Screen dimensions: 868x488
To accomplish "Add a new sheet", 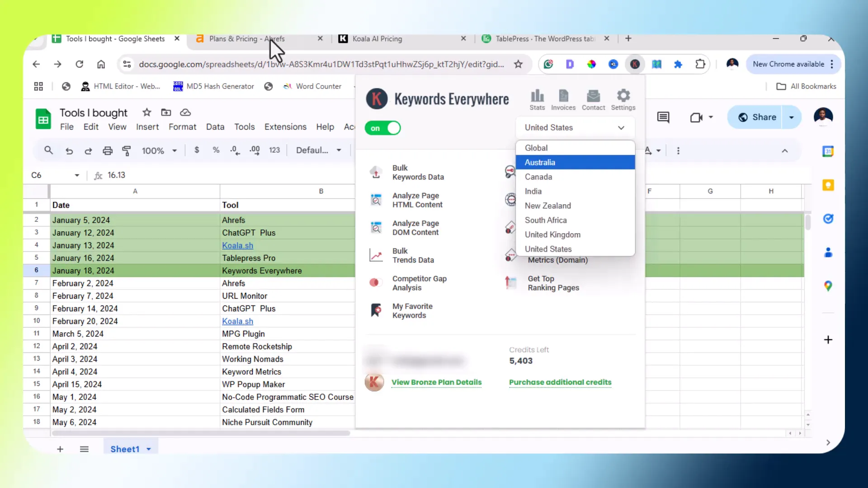I will click(x=60, y=449).
